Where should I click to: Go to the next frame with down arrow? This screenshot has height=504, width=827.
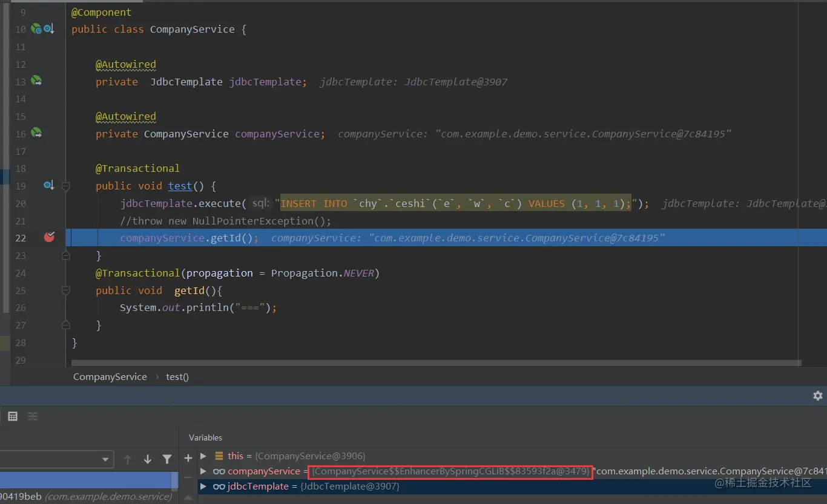[148, 459]
